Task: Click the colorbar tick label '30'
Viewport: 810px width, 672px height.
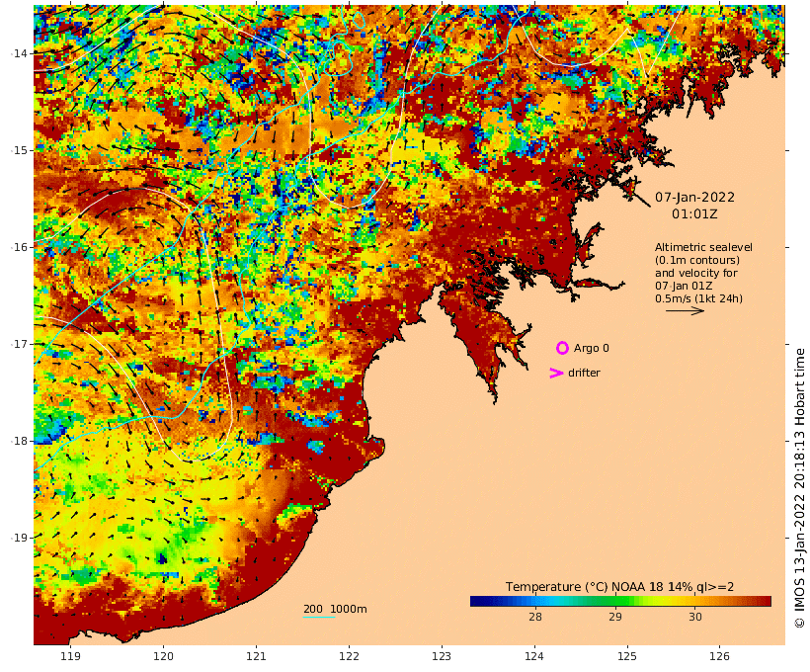Action: [x=694, y=617]
